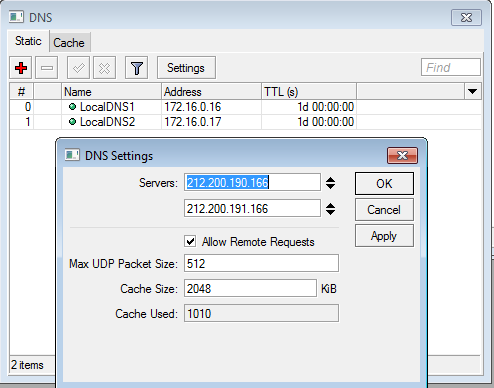Click the up-down arrows for second server
This screenshot has width=494, height=388.
pos(330,209)
